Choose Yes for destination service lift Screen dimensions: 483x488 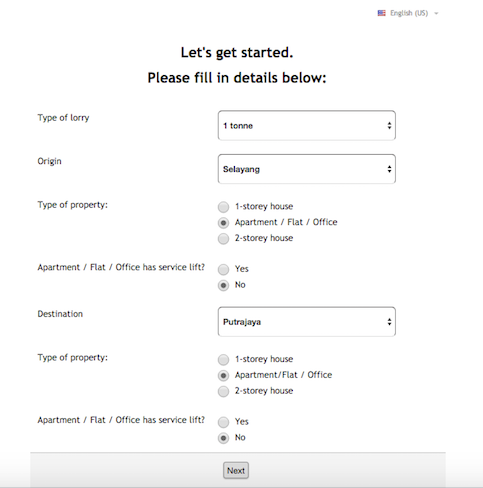[223, 422]
